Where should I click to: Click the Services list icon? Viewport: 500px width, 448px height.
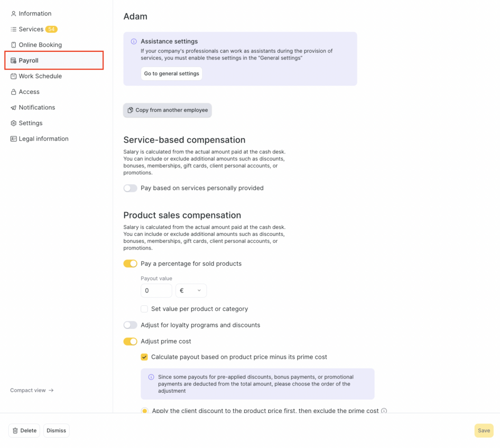coord(14,29)
